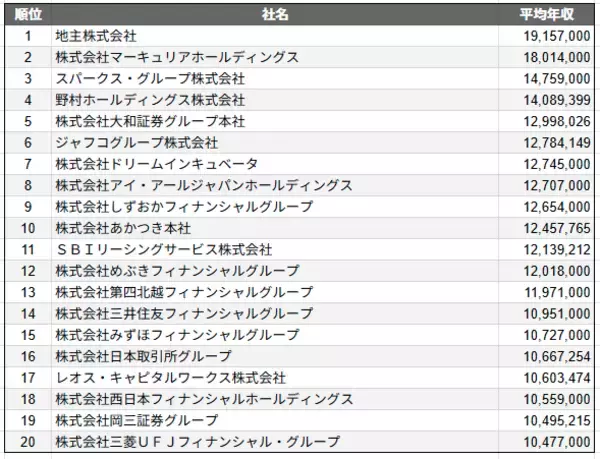
Task: Select the 19,157,000 salary cell
Action: [x=556, y=36]
